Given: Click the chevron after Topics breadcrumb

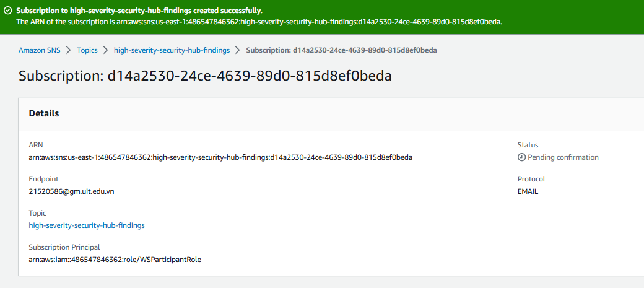Looking at the screenshot, I should [x=105, y=50].
